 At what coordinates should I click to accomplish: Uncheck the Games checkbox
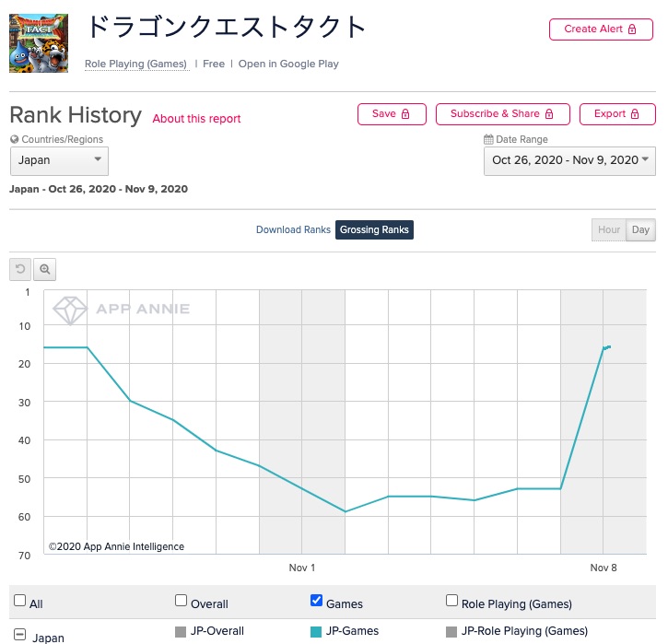(x=317, y=601)
